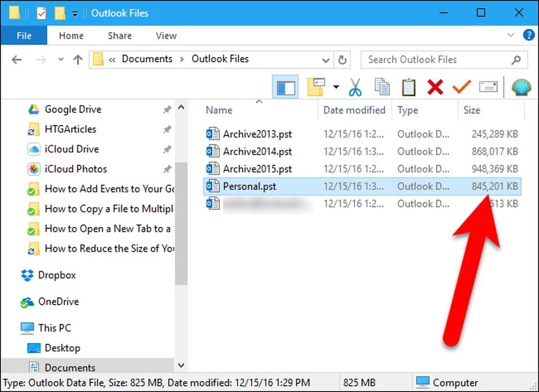The image size is (539, 392).
Task: Click the email envelope toolbar icon
Action: click(488, 87)
